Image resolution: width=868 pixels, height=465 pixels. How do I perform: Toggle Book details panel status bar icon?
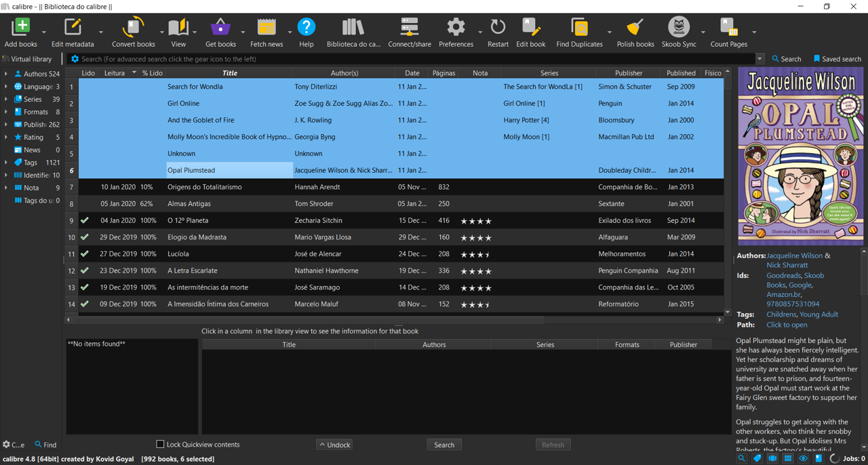(x=818, y=459)
